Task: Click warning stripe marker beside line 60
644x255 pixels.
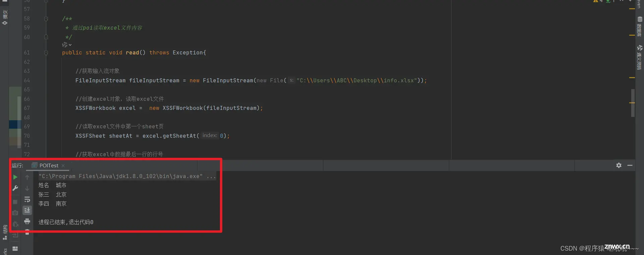Action: (x=632, y=35)
